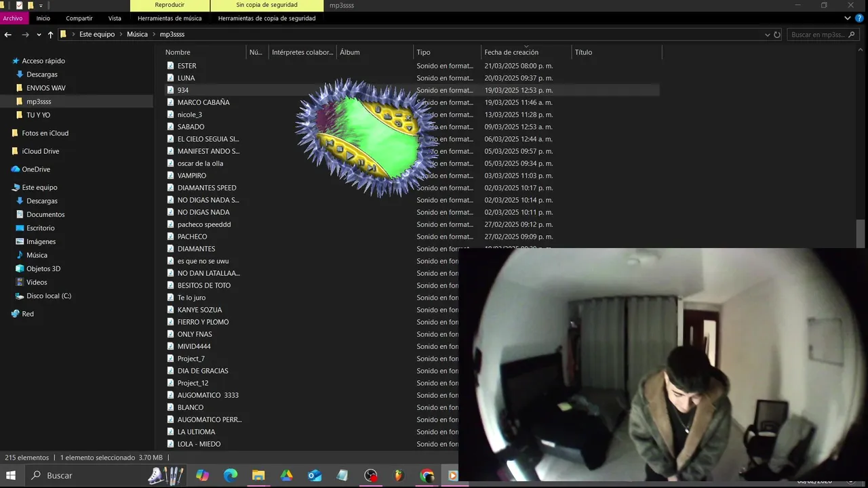Switch to the Compartir ribbon tab

pos(79,18)
